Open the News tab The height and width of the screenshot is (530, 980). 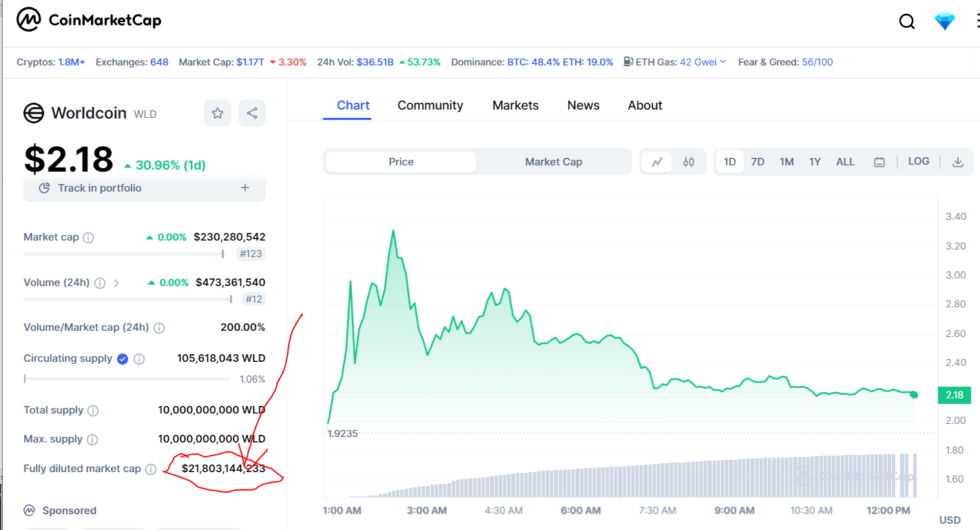pyautogui.click(x=583, y=105)
